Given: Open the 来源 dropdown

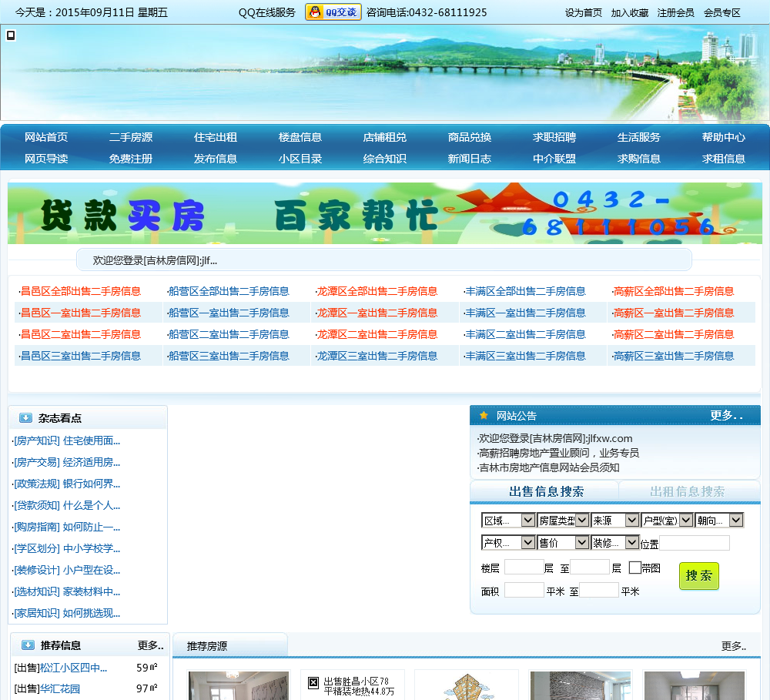Looking at the screenshot, I should (x=614, y=521).
